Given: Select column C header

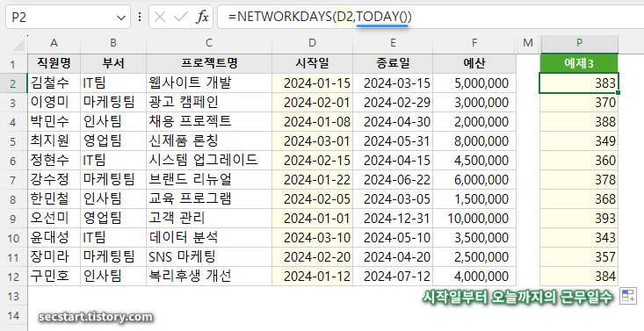Looking at the screenshot, I should tap(209, 43).
